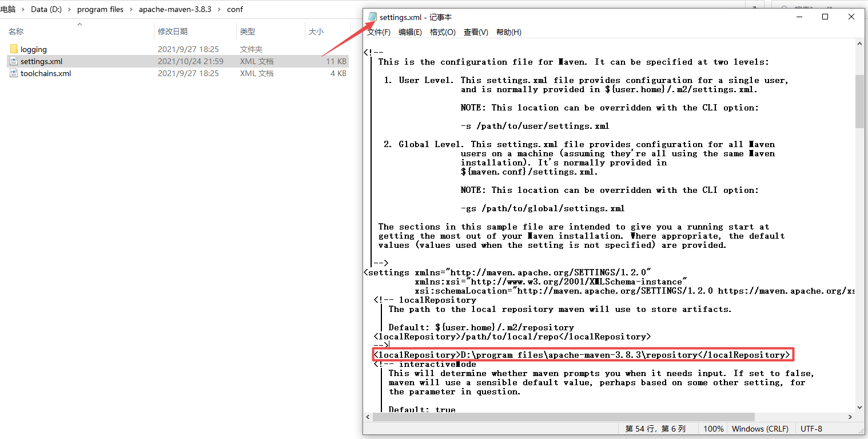Minimize the Notepad window

tap(799, 17)
